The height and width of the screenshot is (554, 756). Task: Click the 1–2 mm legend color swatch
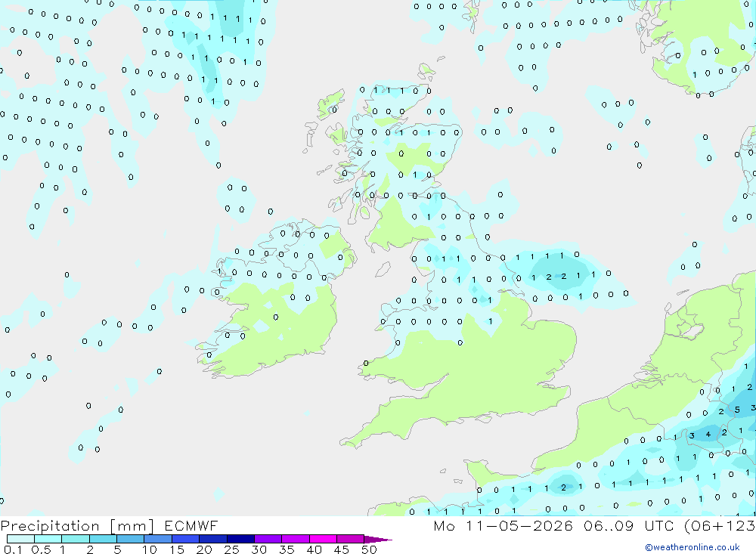click(x=76, y=539)
